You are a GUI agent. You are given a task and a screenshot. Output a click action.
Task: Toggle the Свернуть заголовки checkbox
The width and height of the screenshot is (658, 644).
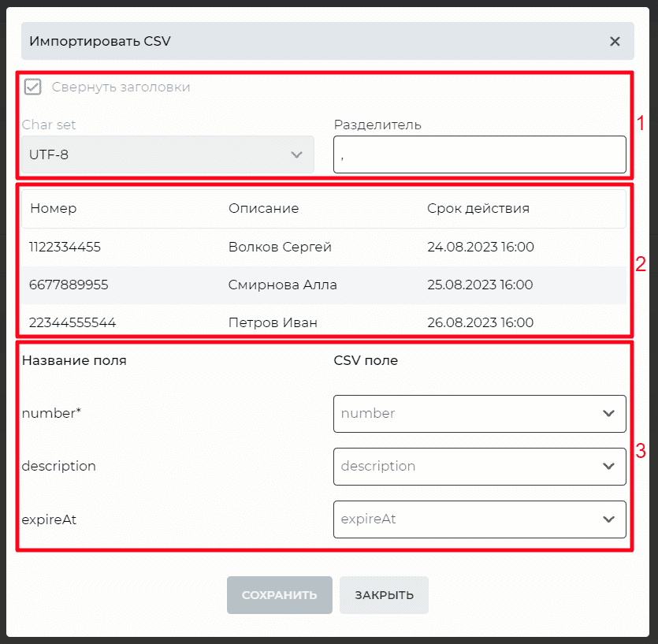tap(33, 87)
